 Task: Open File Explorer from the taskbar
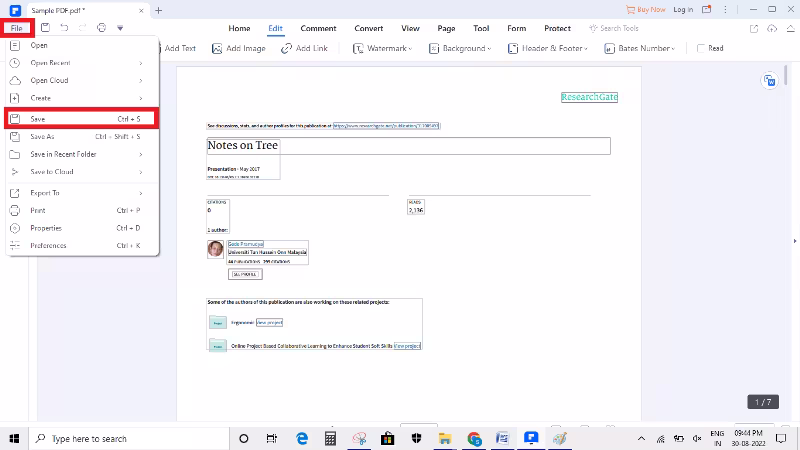[x=445, y=438]
